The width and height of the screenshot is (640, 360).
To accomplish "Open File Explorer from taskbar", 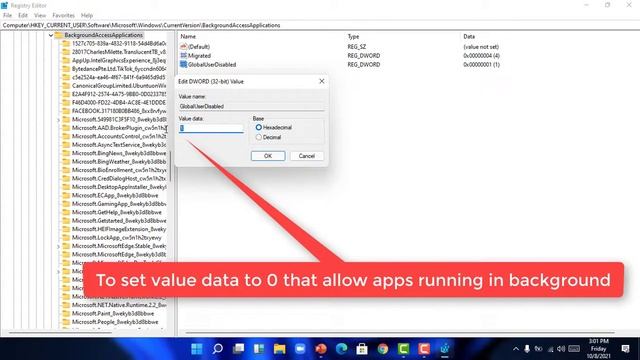I will pyautogui.click(x=280, y=349).
